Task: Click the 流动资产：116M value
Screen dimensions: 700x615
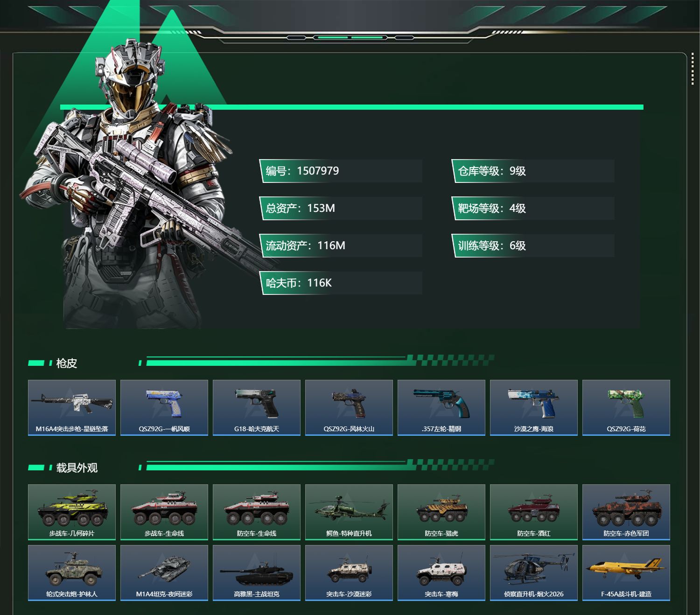Action: point(341,245)
